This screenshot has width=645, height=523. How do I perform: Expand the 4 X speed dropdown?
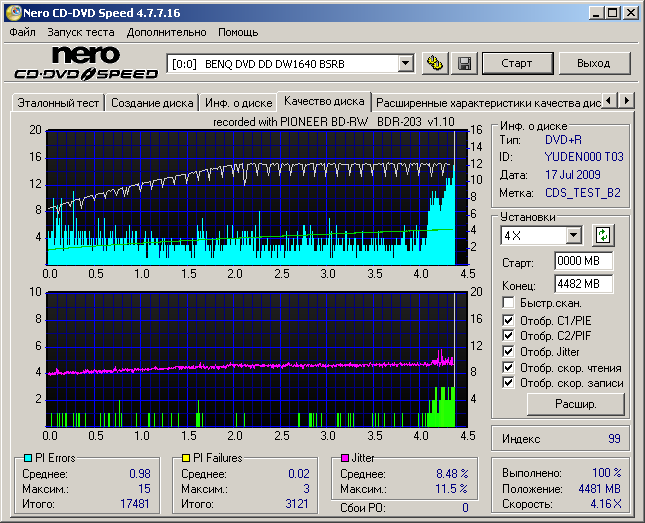(573, 235)
